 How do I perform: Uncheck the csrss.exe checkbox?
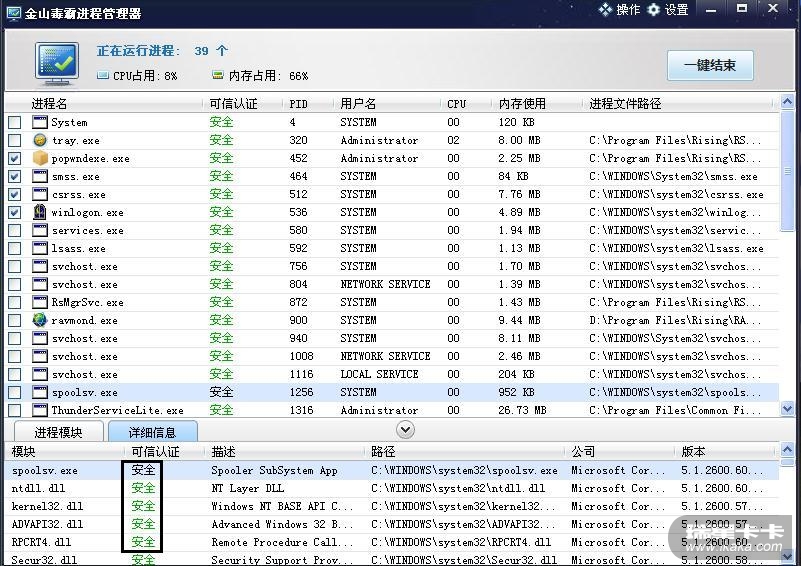click(14, 195)
